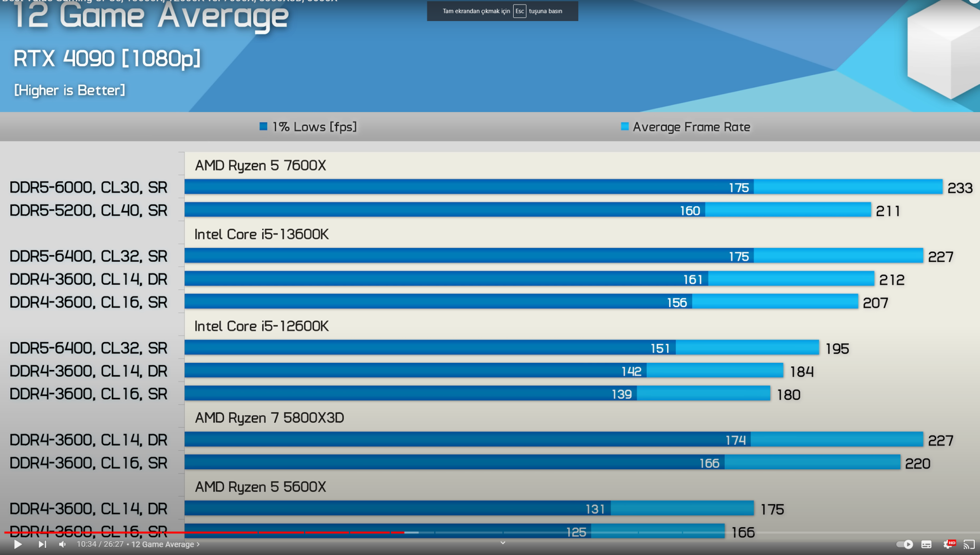Image resolution: width=980 pixels, height=555 pixels.
Task: Click the 1% Lows legend swatch
Action: tap(263, 126)
